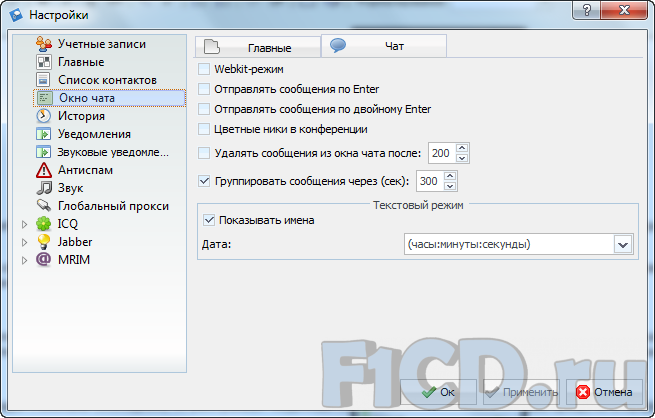
Task: Click the Чат tab speech bubble icon
Action: [338, 45]
